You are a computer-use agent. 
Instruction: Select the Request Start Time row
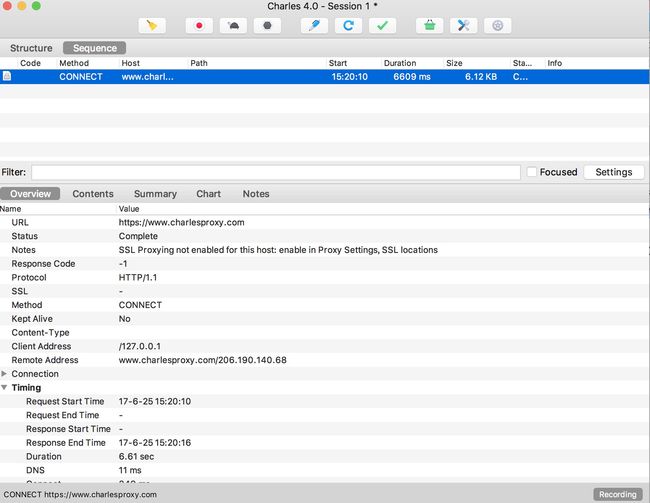(325, 401)
